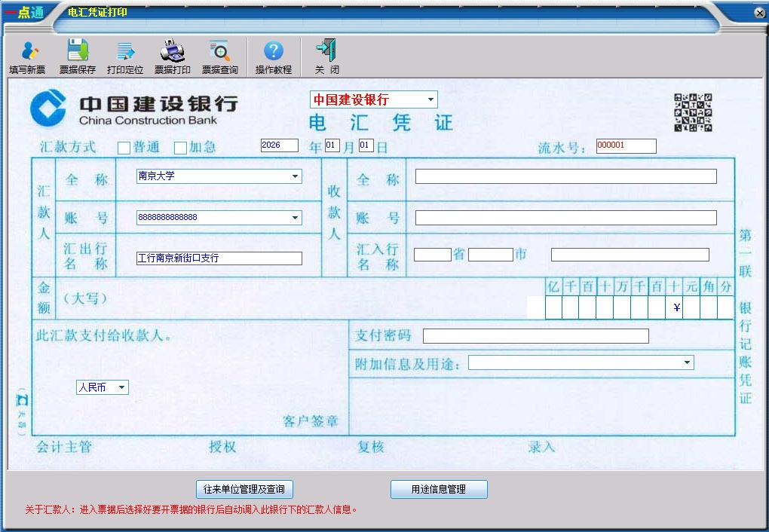Open 票据查询 with the magnifier icon
Image resolution: width=769 pixels, height=532 pixels.
(219, 56)
